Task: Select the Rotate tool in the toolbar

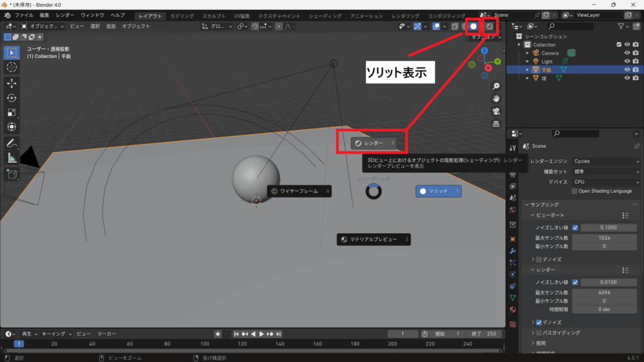Action: coord(11,97)
